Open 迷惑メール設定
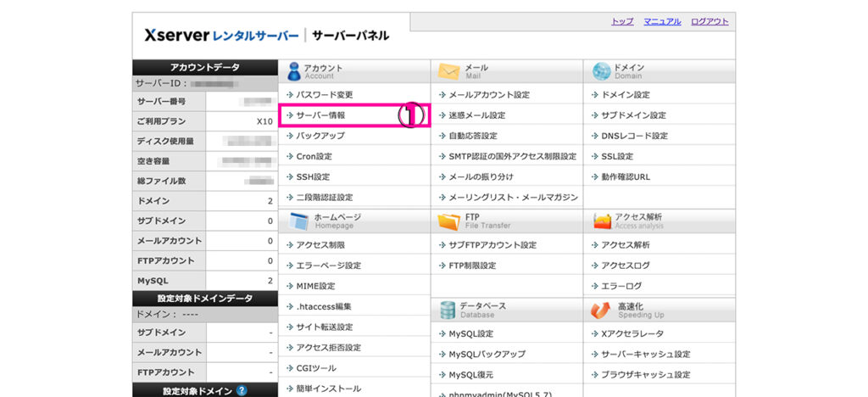This screenshot has width=868, height=397. [x=476, y=115]
